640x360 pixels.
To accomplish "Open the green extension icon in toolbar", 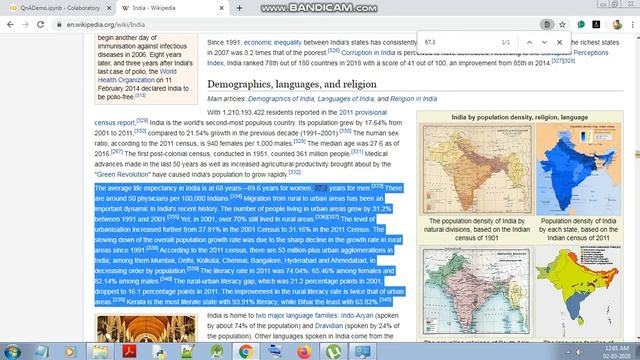I will pos(581,24).
